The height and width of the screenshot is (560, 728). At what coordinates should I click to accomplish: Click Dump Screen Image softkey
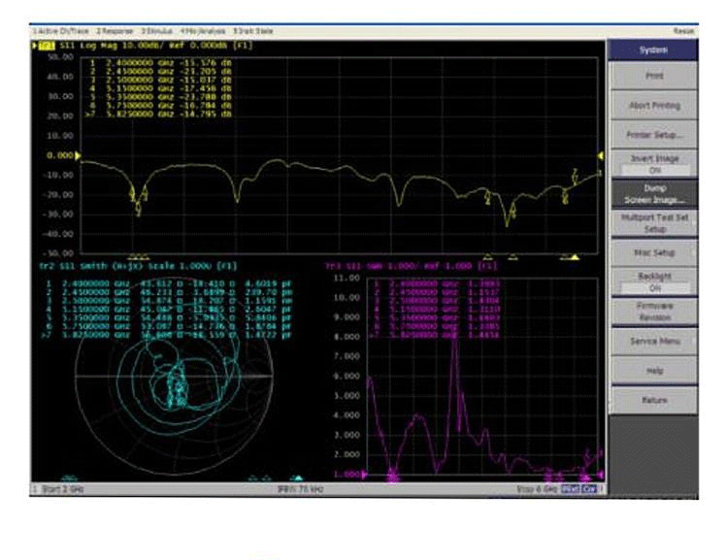tap(652, 193)
